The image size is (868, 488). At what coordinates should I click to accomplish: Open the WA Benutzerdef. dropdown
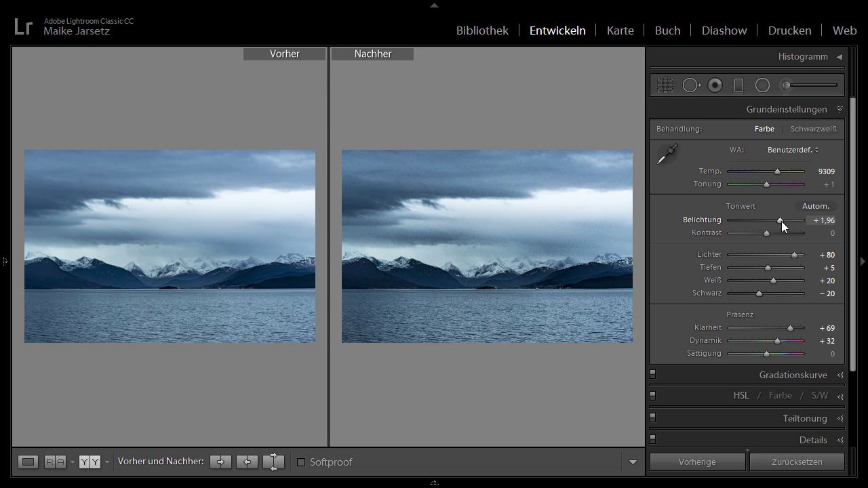pos(793,150)
